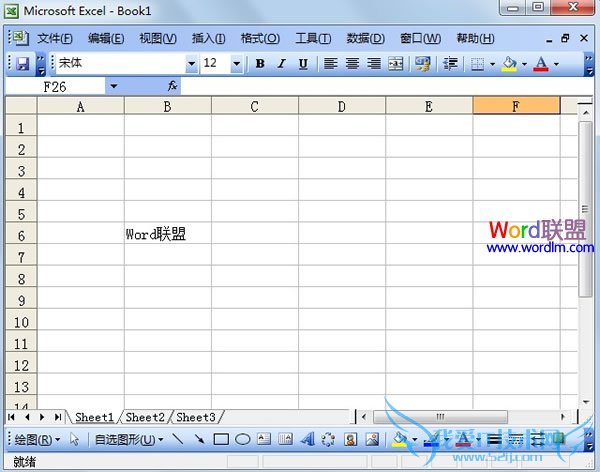Insert a horizontal Text Box
This screenshot has height=472, width=600.
point(264,439)
